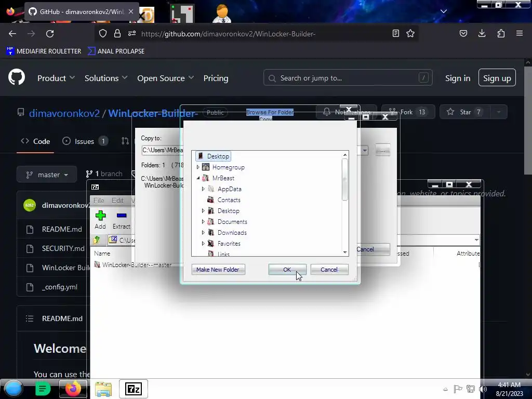Go to Pricing page
Screen dimensions: 532x399
coord(216,78)
